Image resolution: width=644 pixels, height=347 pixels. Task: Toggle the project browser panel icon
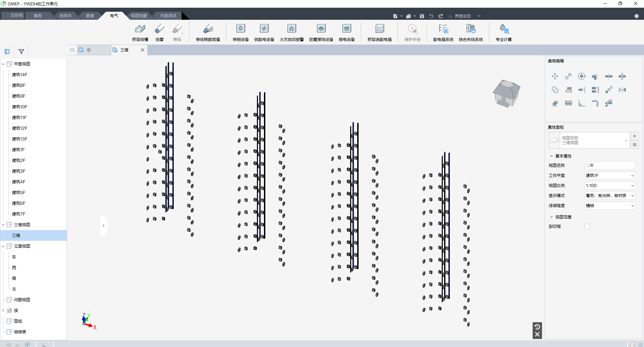[7, 52]
